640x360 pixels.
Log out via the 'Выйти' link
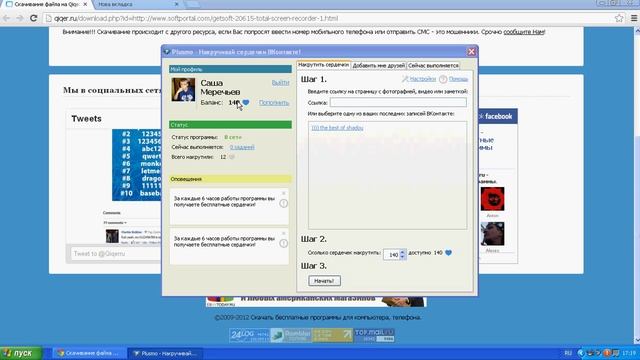(280, 83)
